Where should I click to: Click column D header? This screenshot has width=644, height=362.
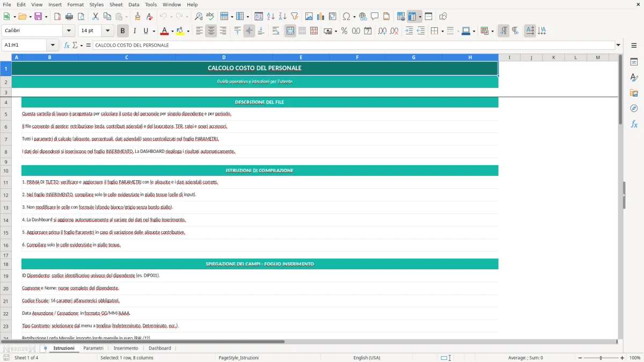224,57
